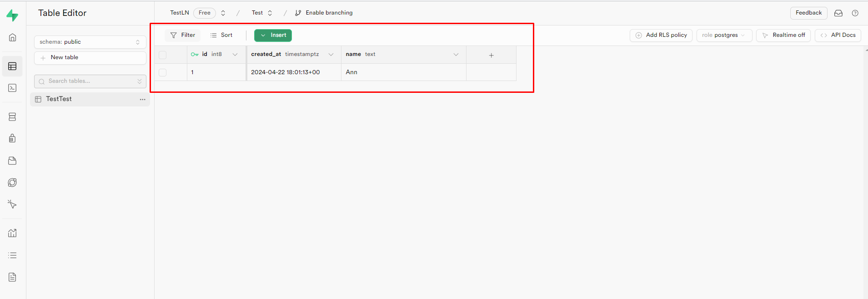Open the Authentication sidebar icon

pos(13,138)
